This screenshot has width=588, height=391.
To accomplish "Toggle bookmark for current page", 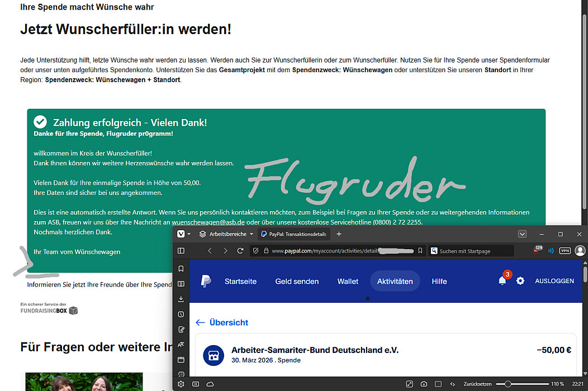I will click(420, 251).
